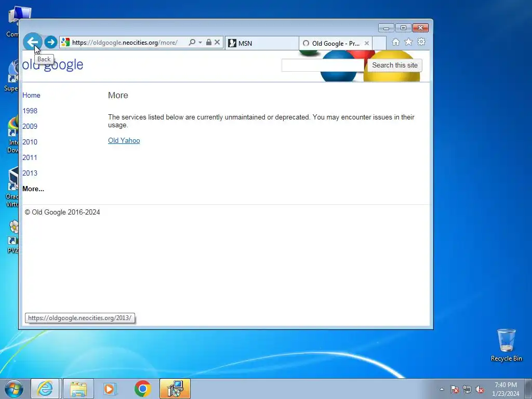Open the Windows Start menu orb
Image resolution: width=532 pixels, height=399 pixels.
point(14,389)
